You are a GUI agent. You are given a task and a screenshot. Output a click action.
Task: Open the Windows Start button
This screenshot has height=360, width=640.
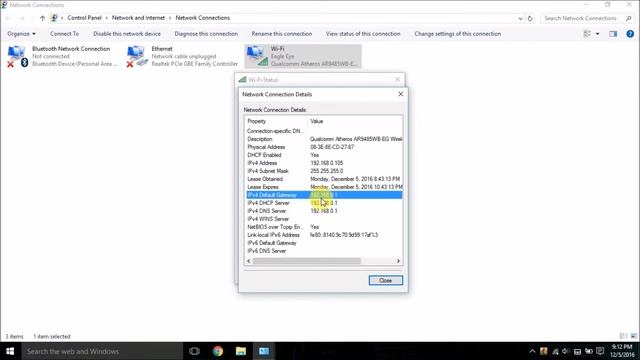[10, 351]
